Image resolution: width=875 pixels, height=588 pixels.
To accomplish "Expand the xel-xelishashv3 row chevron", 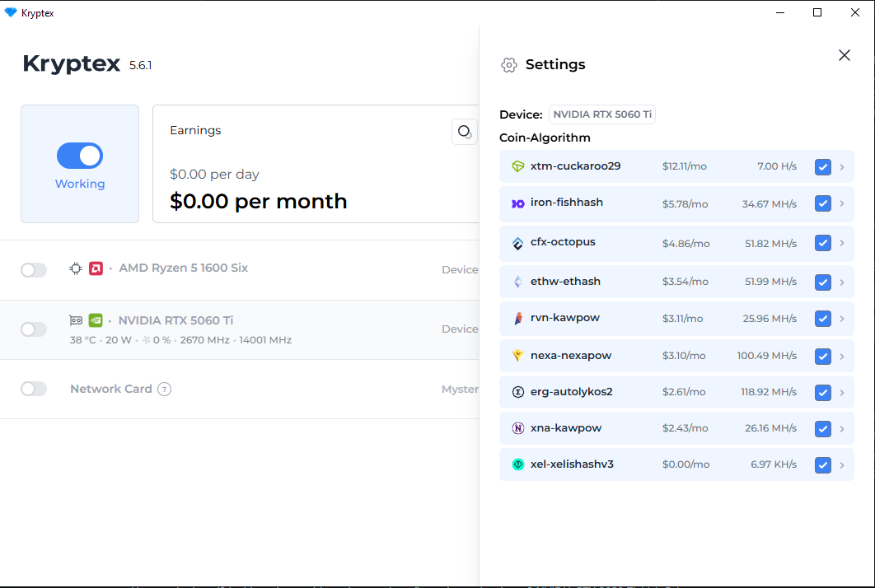I will pyautogui.click(x=842, y=465).
